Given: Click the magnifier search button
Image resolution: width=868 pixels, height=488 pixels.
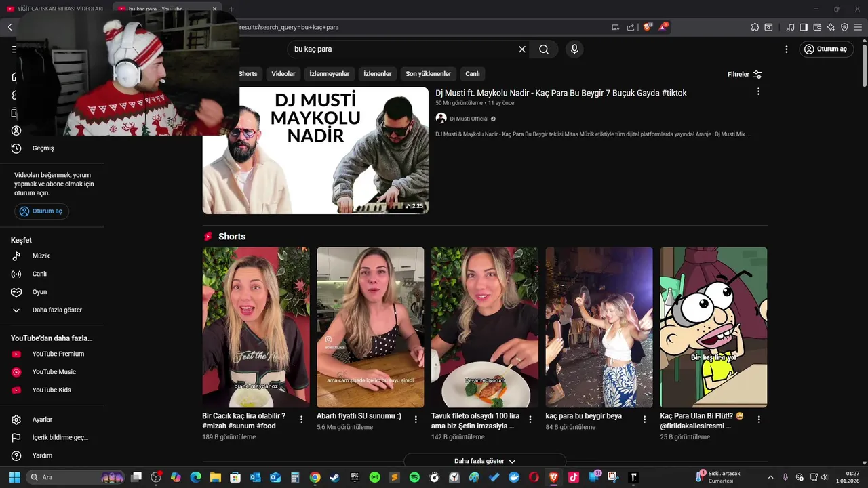Looking at the screenshot, I should pyautogui.click(x=544, y=49).
